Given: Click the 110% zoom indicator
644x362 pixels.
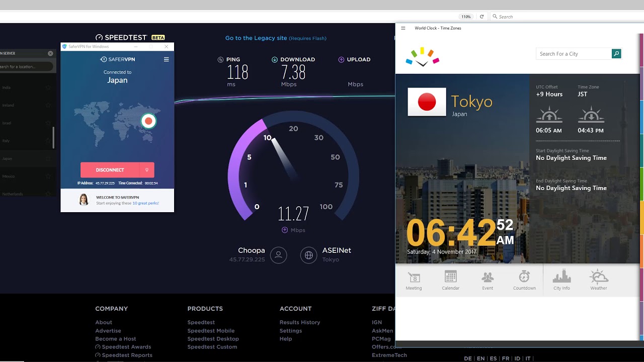Looking at the screenshot, I should (466, 17).
